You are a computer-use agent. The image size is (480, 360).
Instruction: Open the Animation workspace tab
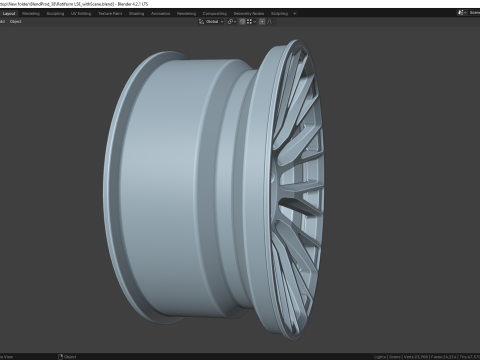point(160,14)
